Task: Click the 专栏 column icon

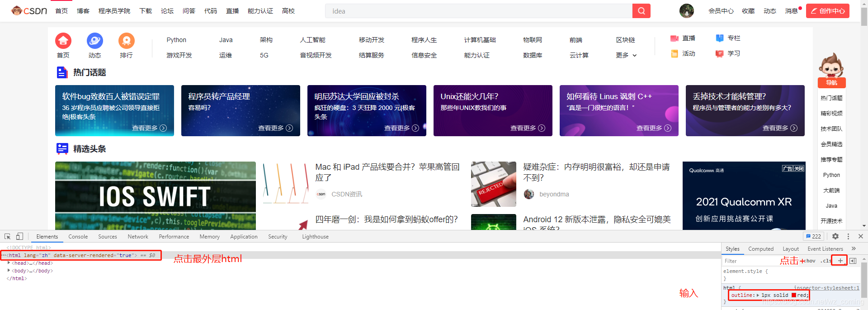Action: click(720, 38)
